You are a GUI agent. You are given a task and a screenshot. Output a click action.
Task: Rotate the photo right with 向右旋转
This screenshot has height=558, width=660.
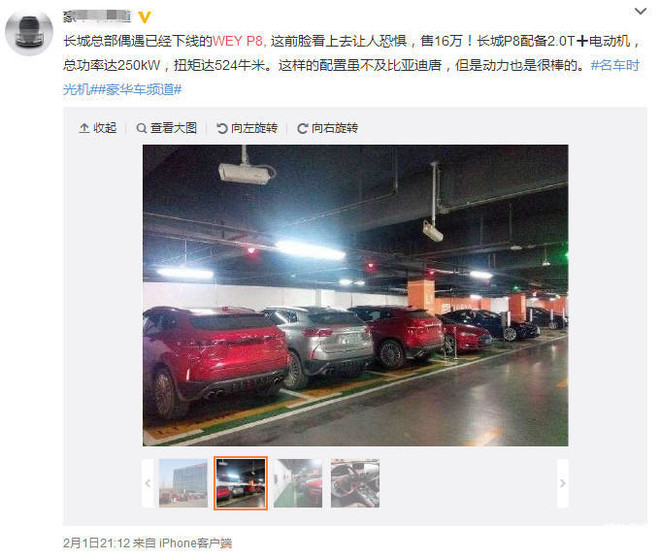click(x=327, y=128)
